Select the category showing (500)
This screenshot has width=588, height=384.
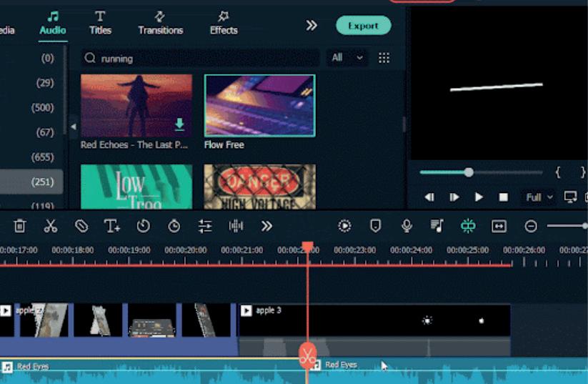[x=42, y=108]
